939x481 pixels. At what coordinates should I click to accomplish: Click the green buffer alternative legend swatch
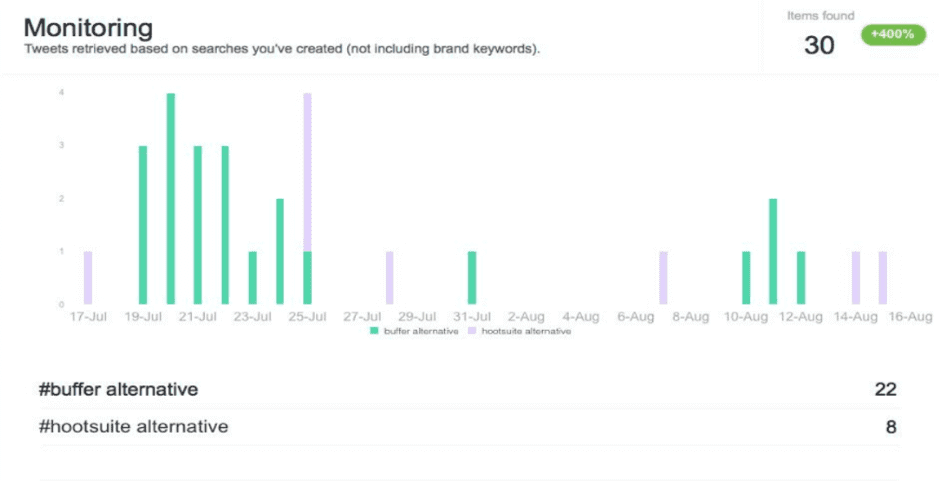(x=374, y=330)
